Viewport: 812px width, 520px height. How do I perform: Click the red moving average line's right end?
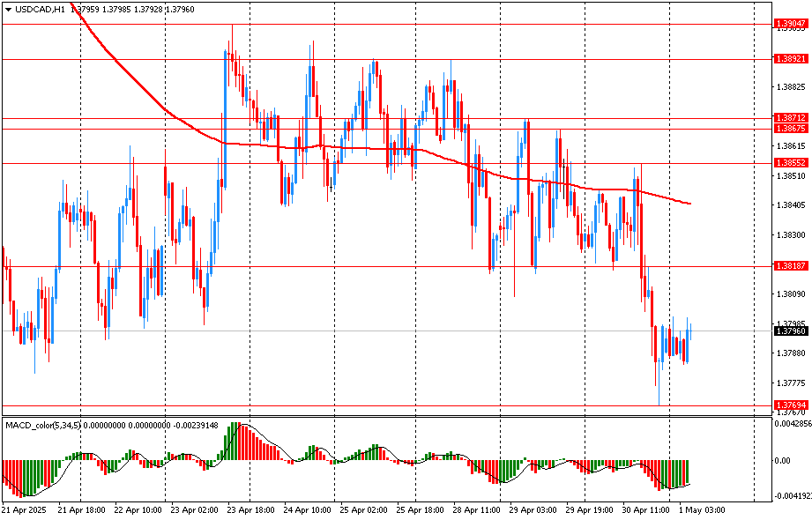tap(689, 204)
